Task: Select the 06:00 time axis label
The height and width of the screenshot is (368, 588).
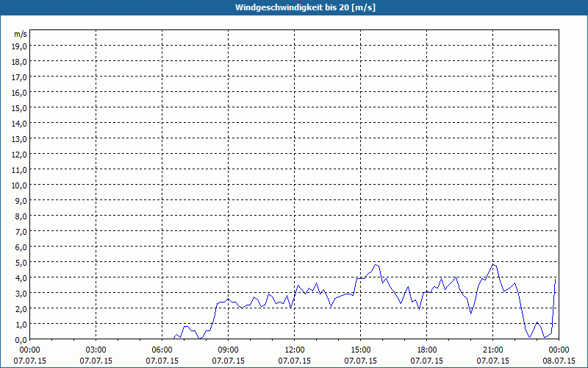Action: (162, 350)
